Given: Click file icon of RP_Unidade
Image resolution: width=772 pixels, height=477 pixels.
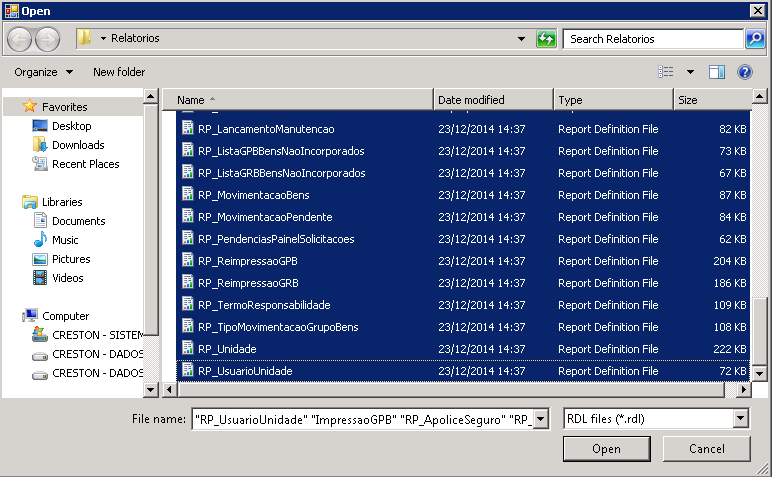Looking at the screenshot, I should 188,348.
